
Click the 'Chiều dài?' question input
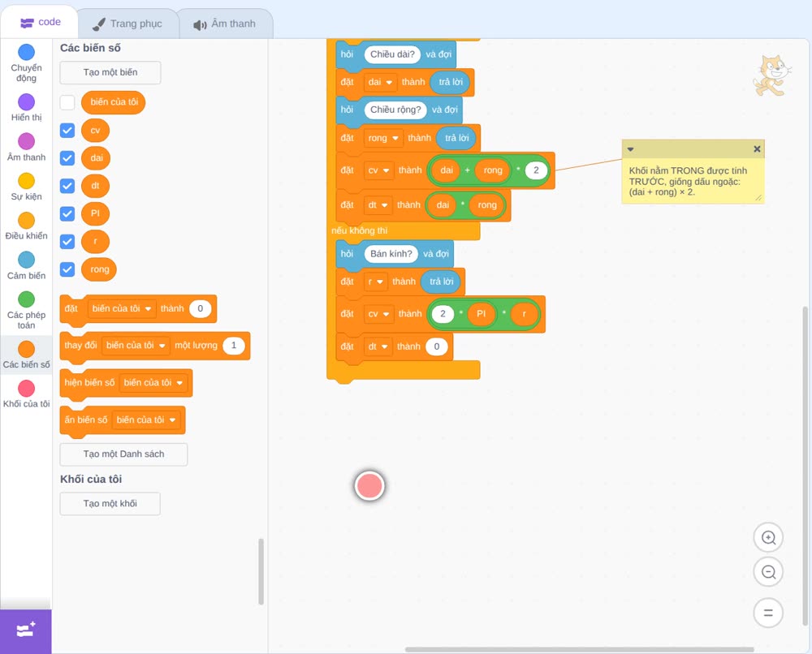pos(392,54)
